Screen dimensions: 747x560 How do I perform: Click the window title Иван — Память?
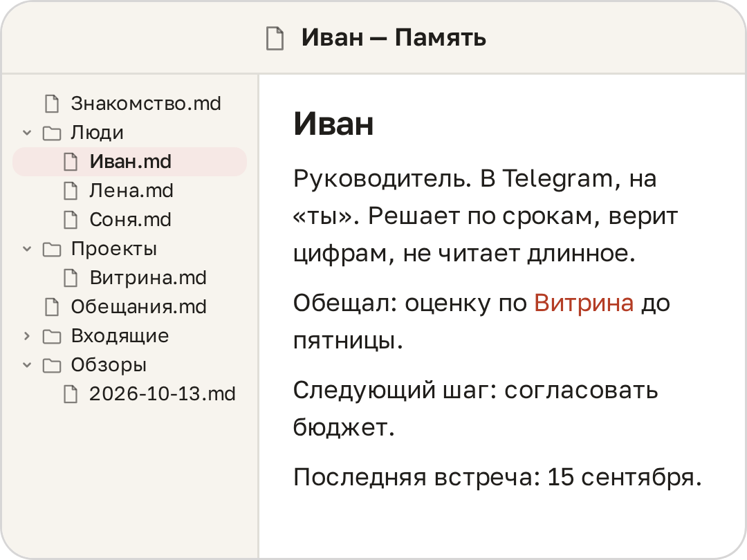coord(394,37)
